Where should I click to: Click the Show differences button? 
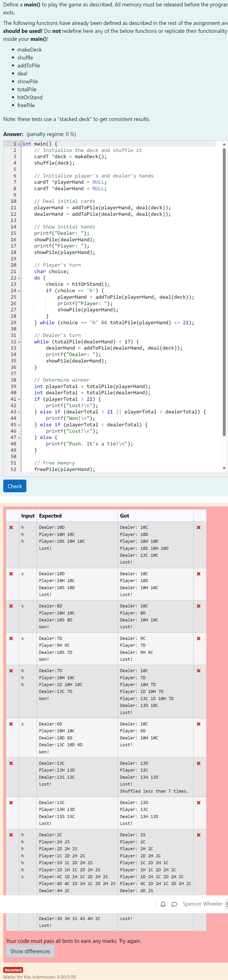point(30,951)
